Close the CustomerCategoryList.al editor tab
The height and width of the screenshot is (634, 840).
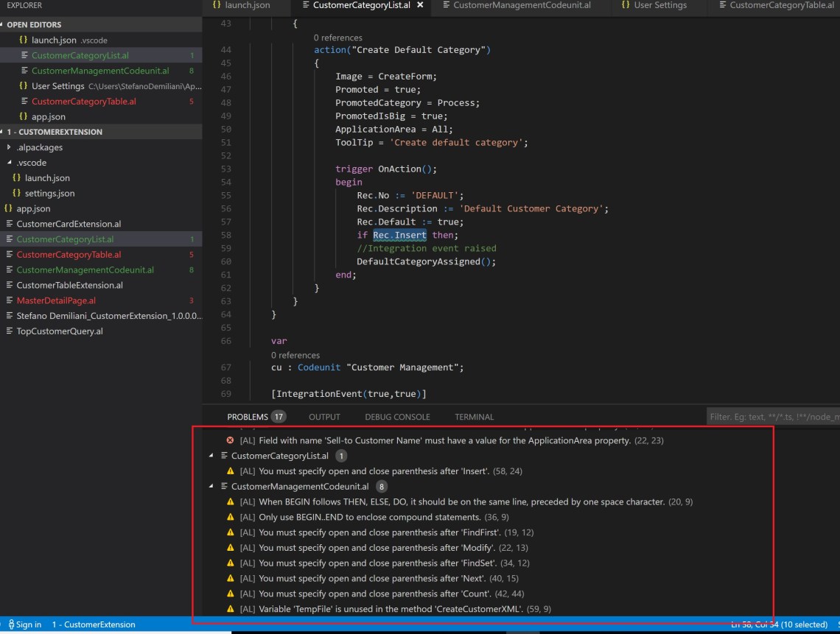[x=420, y=5]
